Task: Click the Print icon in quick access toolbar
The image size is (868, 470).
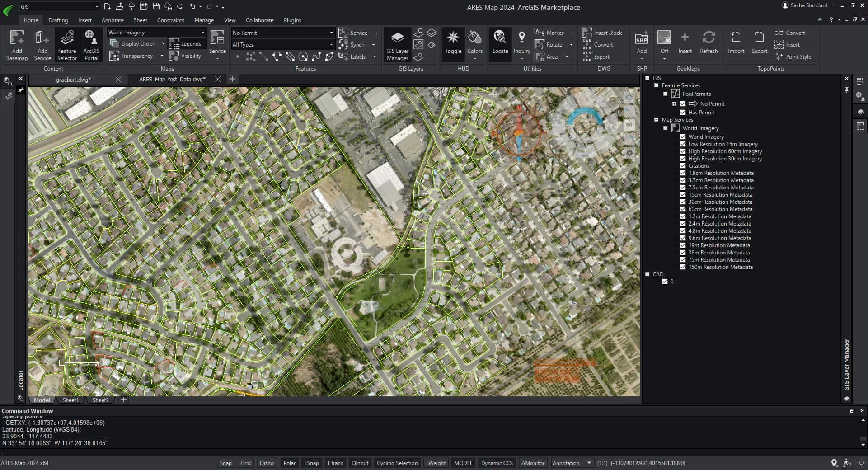Action: 180,6
